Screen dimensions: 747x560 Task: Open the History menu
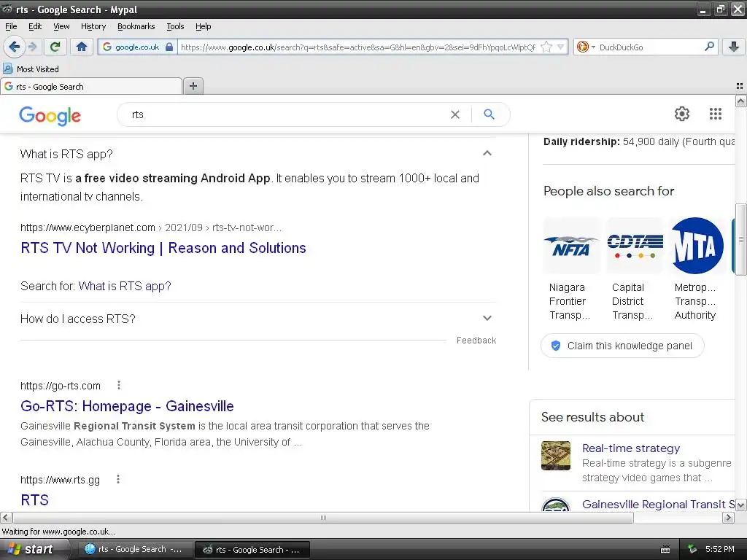click(x=93, y=27)
